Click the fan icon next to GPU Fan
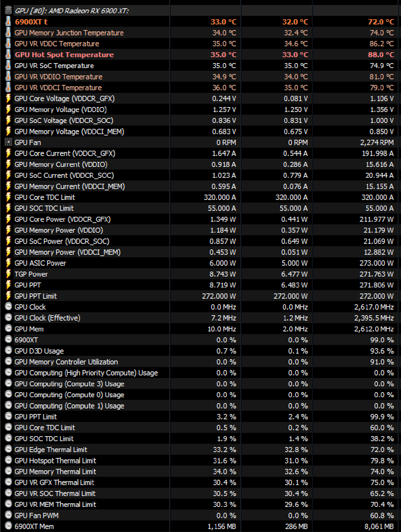The image size is (401, 532). 8,142
